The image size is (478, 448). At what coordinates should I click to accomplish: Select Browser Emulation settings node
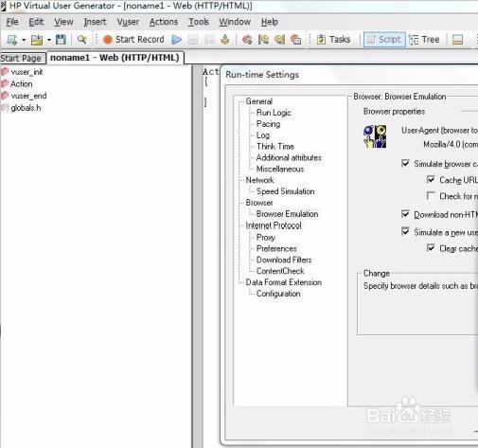pyautogui.click(x=287, y=214)
